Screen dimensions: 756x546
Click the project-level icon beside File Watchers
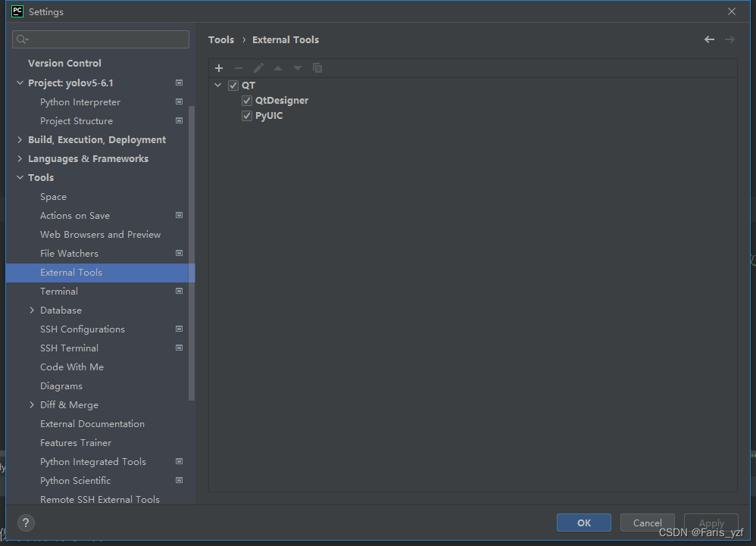tap(179, 253)
